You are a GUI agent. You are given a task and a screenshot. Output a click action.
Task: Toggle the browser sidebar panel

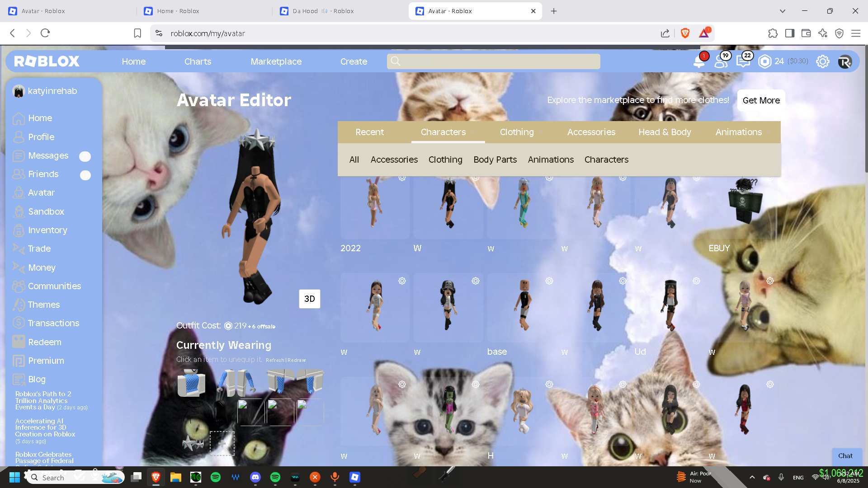pyautogui.click(x=790, y=33)
